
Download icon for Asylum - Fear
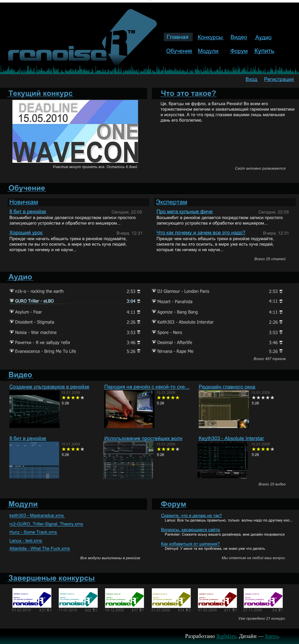click(139, 312)
